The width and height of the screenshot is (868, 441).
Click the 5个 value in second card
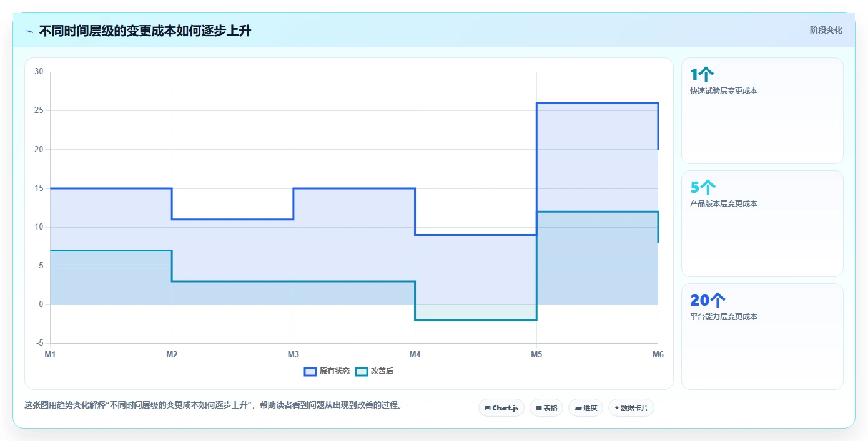[703, 188]
